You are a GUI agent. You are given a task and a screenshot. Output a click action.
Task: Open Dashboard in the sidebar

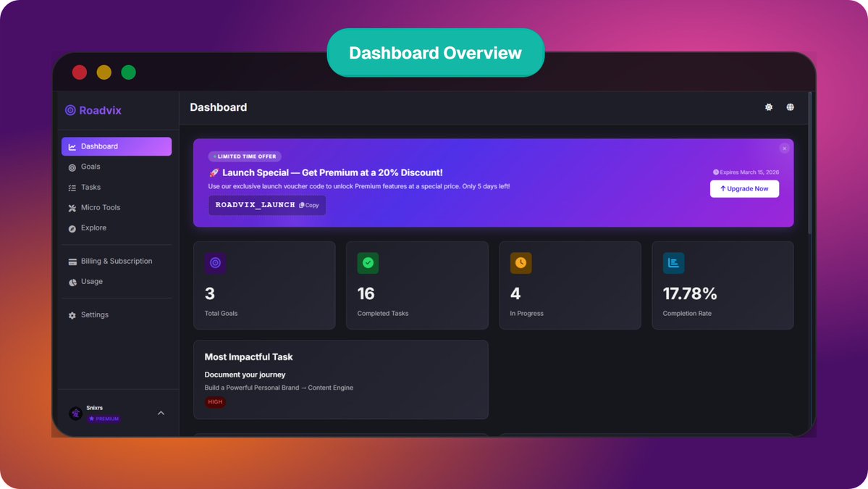(117, 147)
